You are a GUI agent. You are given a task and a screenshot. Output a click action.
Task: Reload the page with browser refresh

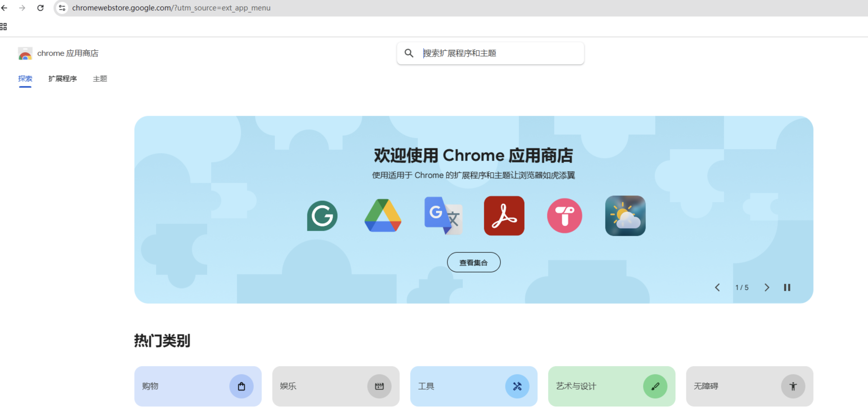pyautogui.click(x=40, y=8)
